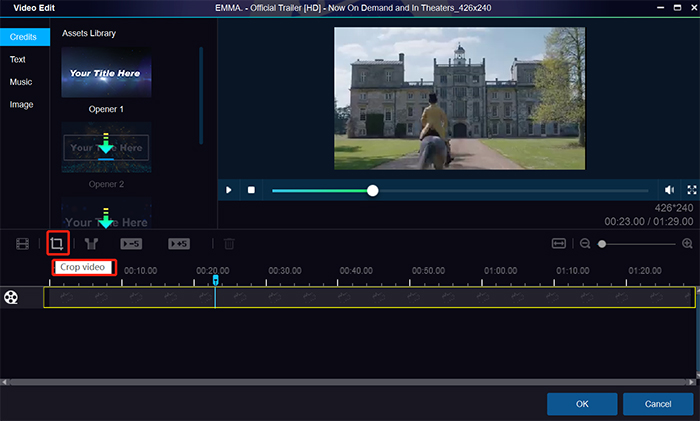The height and width of the screenshot is (421, 700).
Task: Click the trim tool icon in toolbar
Action: 93,243
